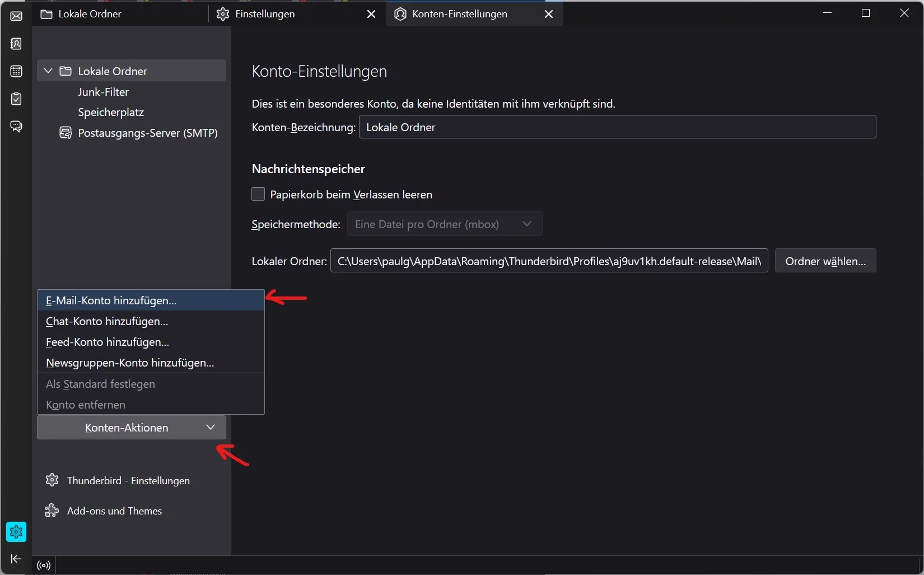Click the account icon in Konten-Einstellungen tab
924x575 pixels.
pos(400,14)
